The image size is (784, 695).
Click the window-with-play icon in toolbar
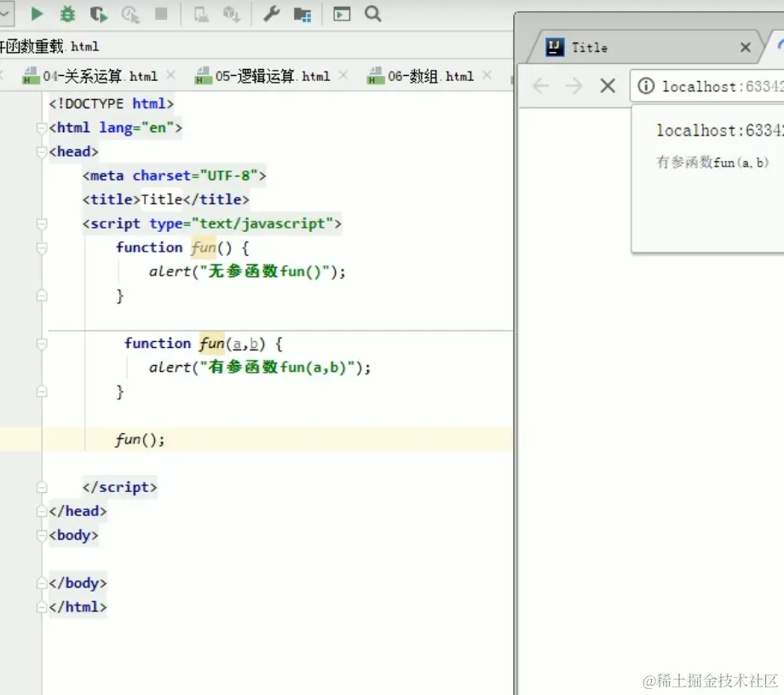click(x=342, y=14)
